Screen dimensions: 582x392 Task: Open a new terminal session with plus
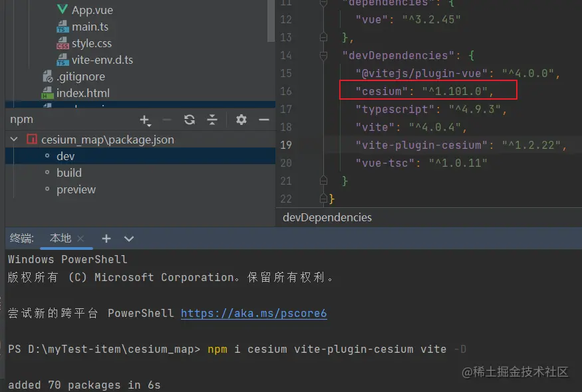(x=106, y=239)
